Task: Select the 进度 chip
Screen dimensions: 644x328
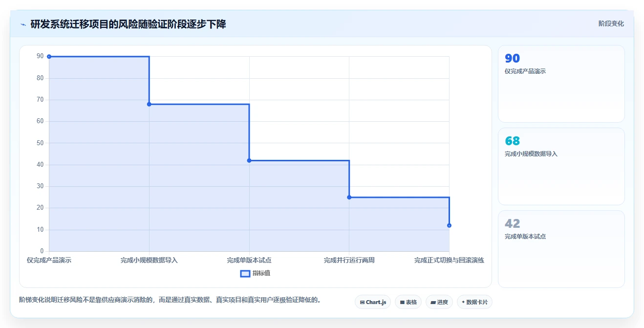Action: [x=439, y=302]
